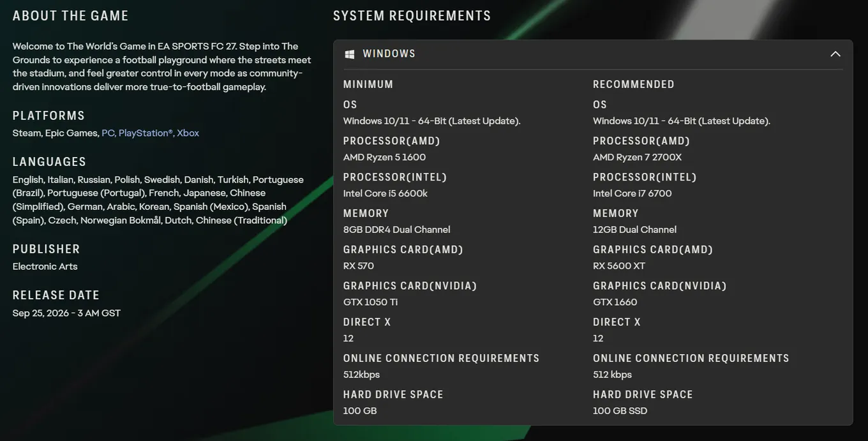Click the 12GB Dual Channel value

point(634,230)
